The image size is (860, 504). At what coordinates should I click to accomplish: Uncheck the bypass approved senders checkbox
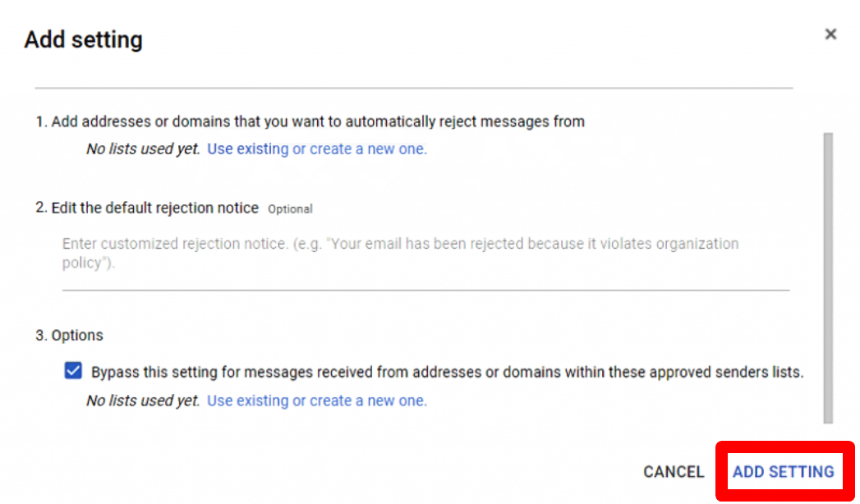click(x=73, y=371)
